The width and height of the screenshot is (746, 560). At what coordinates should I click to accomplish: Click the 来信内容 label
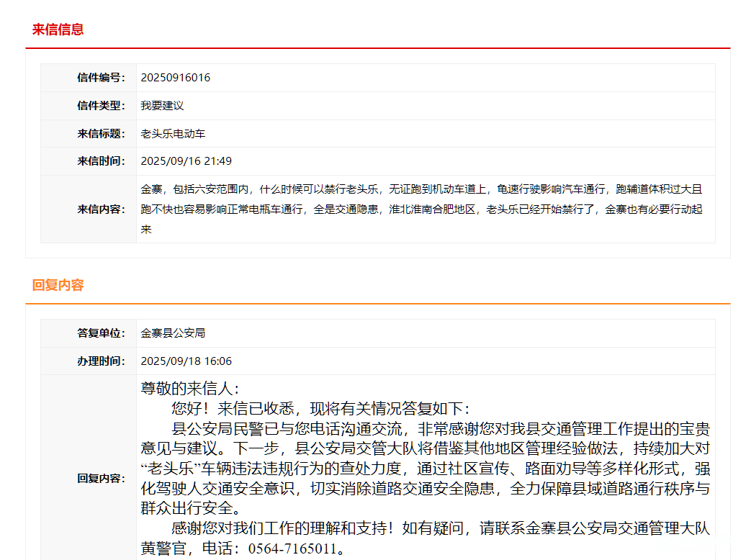101,209
